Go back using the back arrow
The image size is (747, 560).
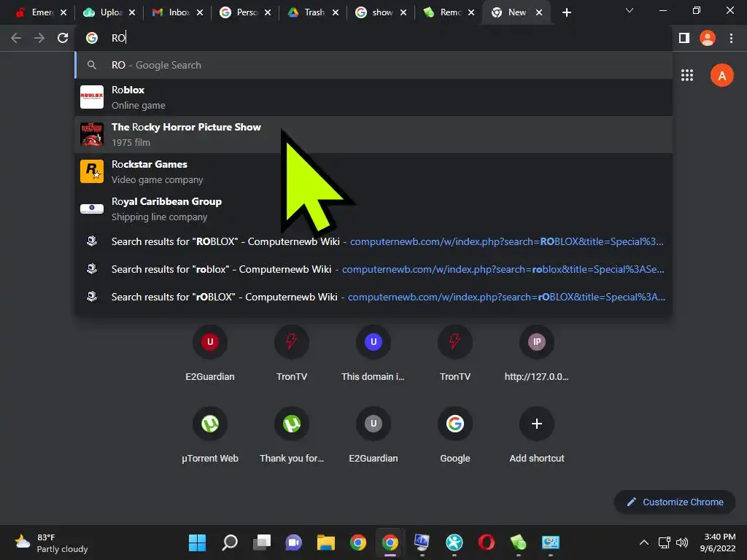pyautogui.click(x=16, y=38)
